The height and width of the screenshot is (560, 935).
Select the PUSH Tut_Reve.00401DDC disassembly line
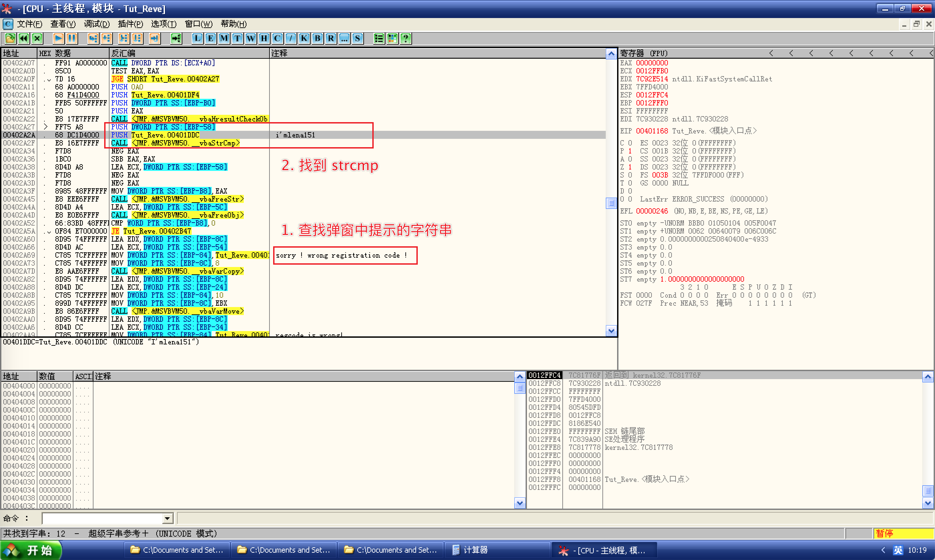point(165,135)
